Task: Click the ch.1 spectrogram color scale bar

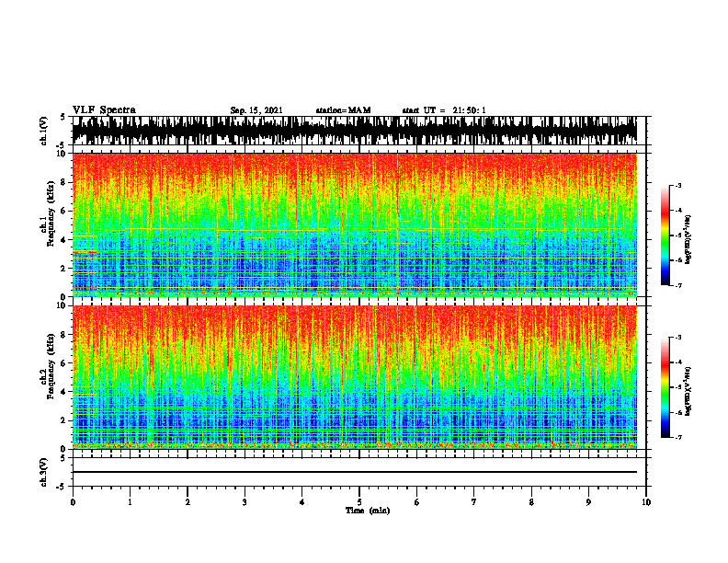Action: click(665, 236)
